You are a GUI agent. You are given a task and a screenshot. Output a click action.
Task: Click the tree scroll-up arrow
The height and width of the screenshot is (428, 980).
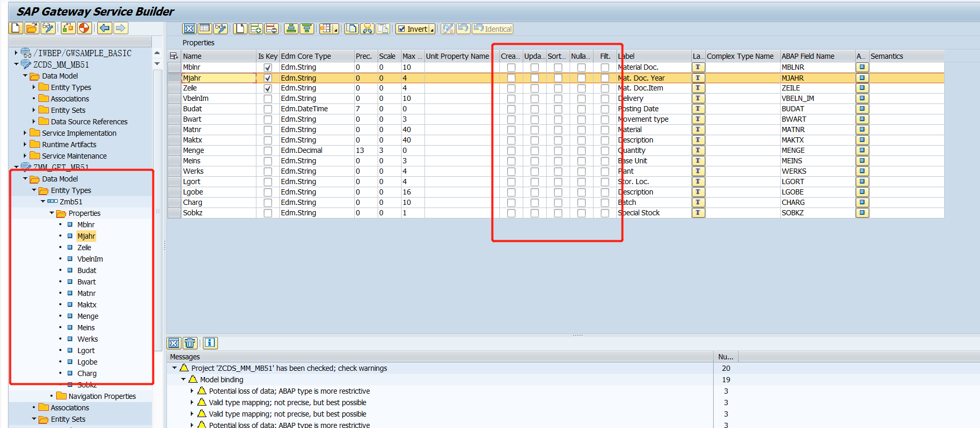[157, 53]
